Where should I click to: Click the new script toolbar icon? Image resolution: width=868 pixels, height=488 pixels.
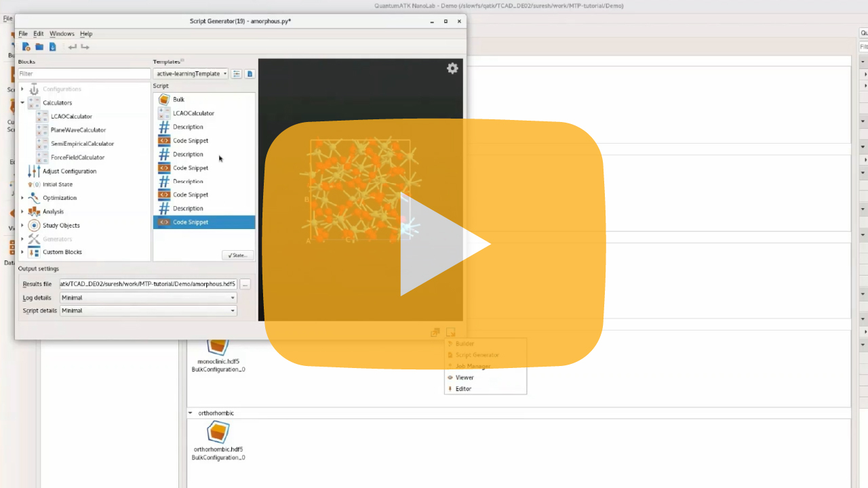[x=26, y=47]
